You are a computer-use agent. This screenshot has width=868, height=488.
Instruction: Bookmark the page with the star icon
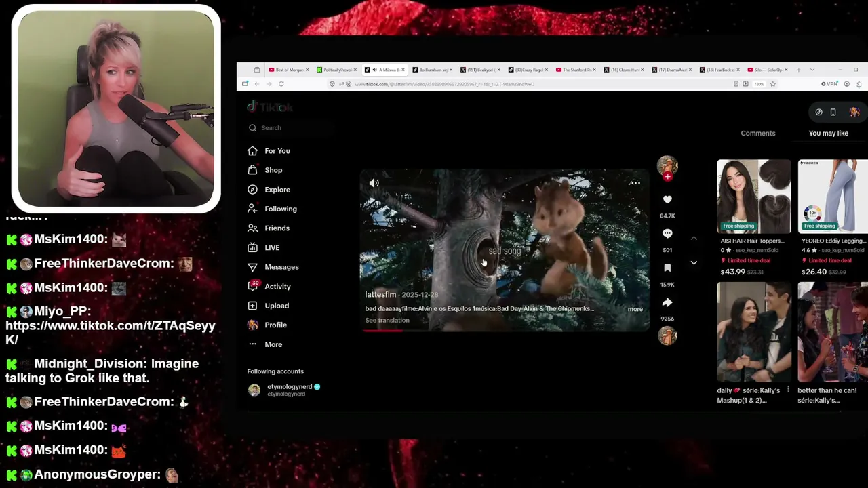coord(772,84)
